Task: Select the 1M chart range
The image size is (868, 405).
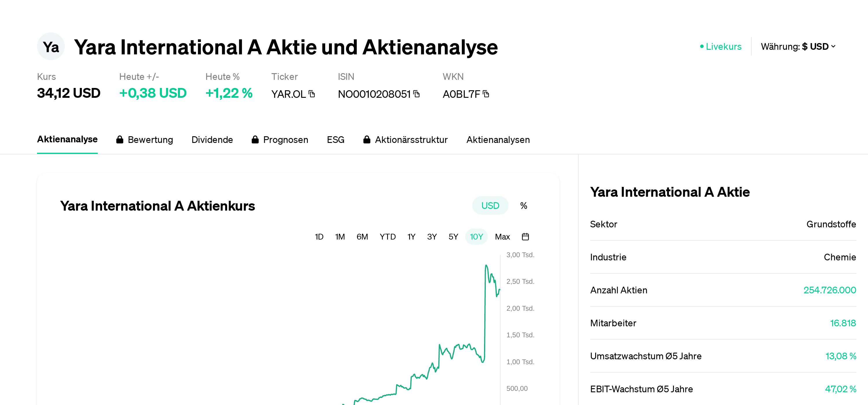Action: coord(340,237)
